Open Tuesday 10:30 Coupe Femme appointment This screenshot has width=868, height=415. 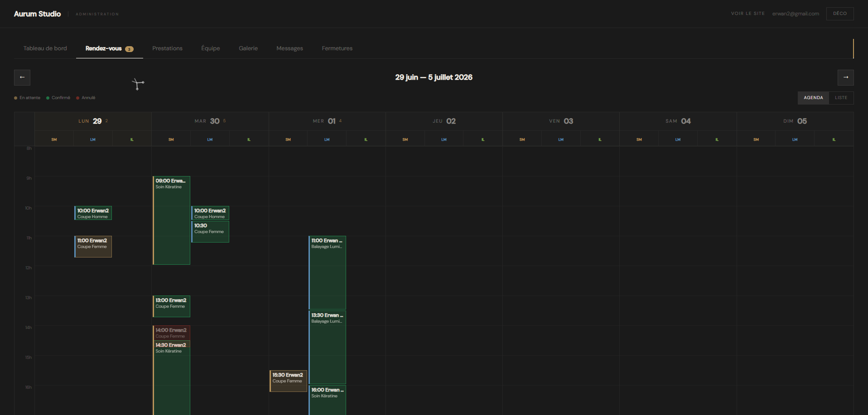tap(210, 232)
